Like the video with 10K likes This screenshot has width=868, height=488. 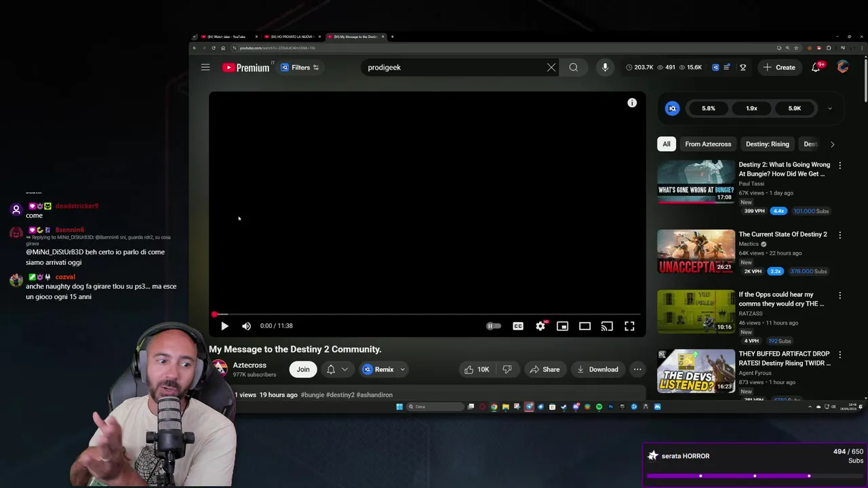pos(477,369)
